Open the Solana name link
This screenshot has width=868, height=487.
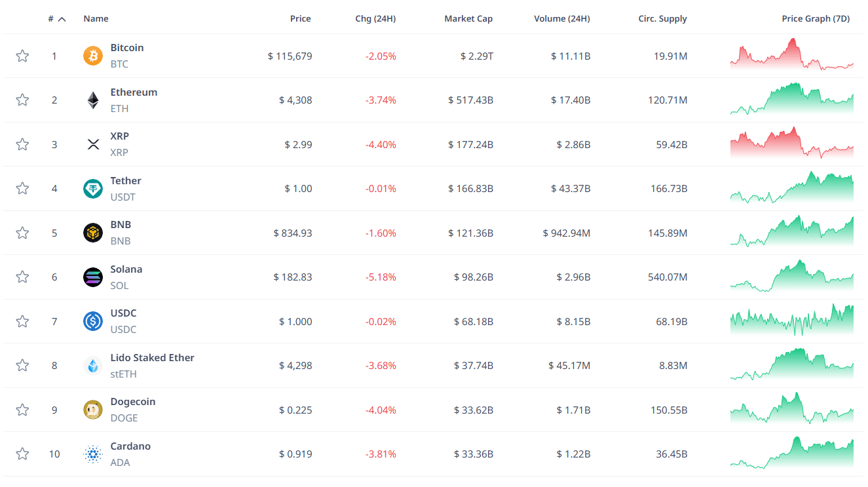[x=126, y=269]
